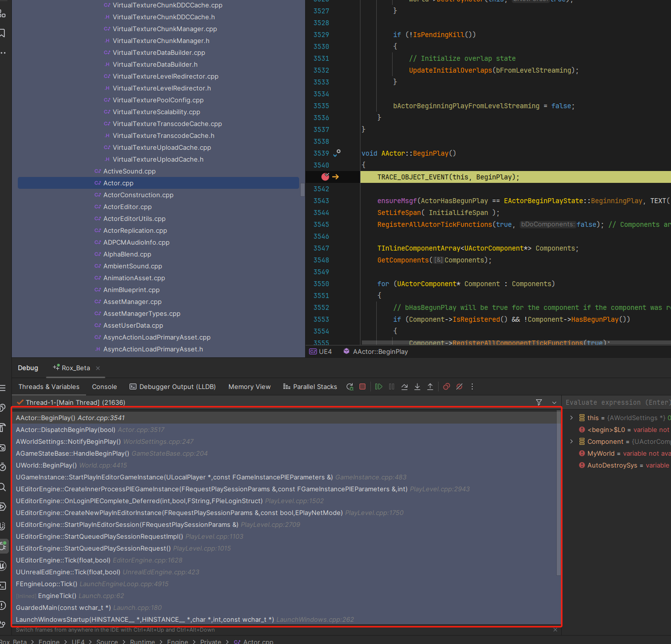This screenshot has width=671, height=644.
Task: Click the editor horizontal scrollbar
Action: pyautogui.click(x=516, y=343)
